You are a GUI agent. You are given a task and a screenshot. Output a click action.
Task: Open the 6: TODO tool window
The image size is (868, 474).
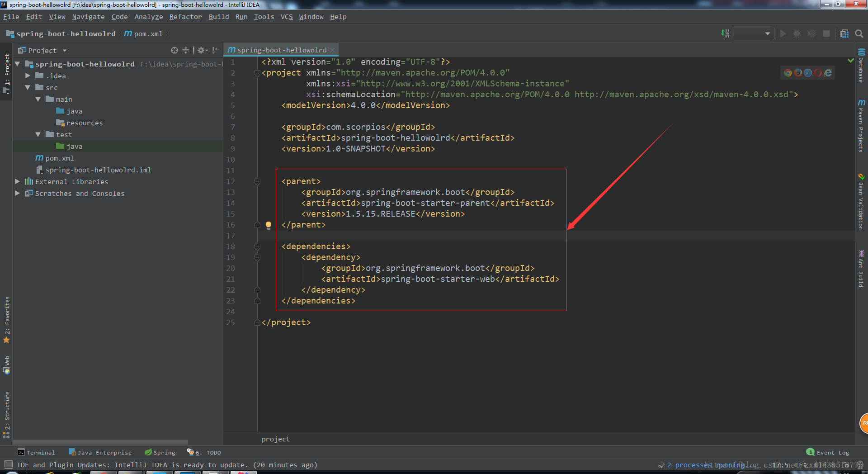204,452
